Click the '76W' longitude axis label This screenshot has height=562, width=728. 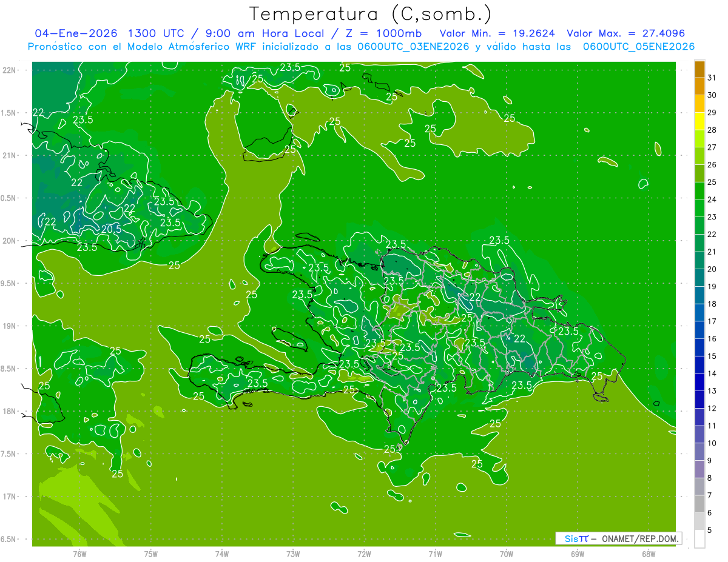point(79,554)
